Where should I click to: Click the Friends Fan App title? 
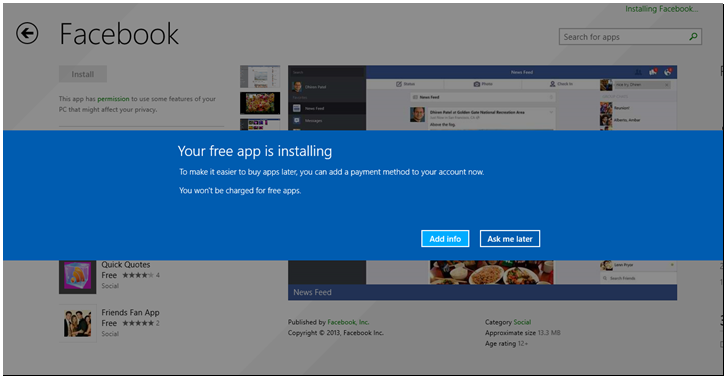[131, 312]
